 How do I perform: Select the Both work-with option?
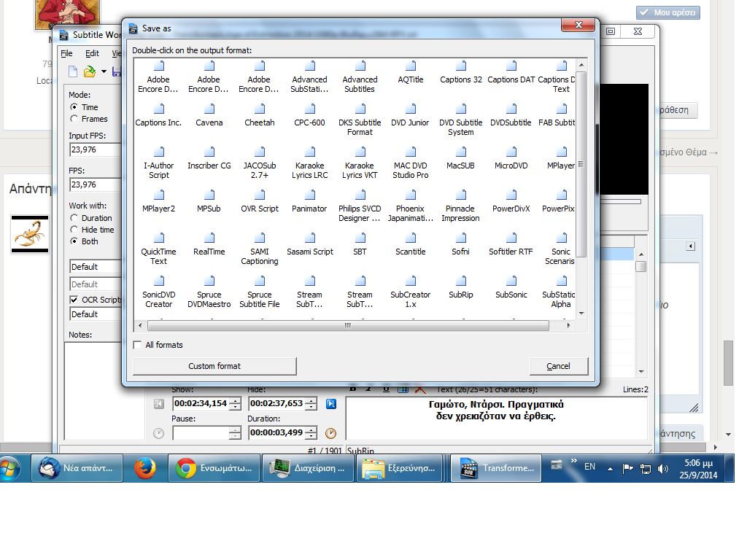[74, 241]
